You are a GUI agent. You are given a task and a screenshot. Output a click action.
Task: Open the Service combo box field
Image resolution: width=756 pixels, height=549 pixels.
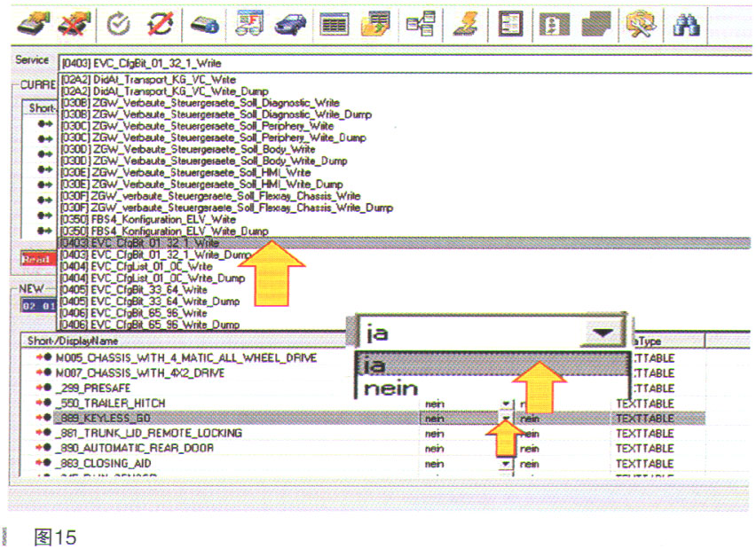404,63
